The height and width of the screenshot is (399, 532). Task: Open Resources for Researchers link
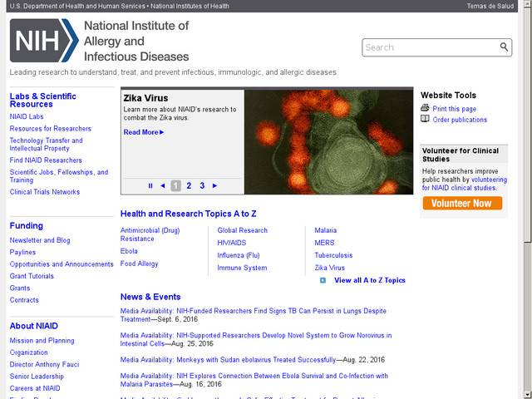tap(50, 129)
